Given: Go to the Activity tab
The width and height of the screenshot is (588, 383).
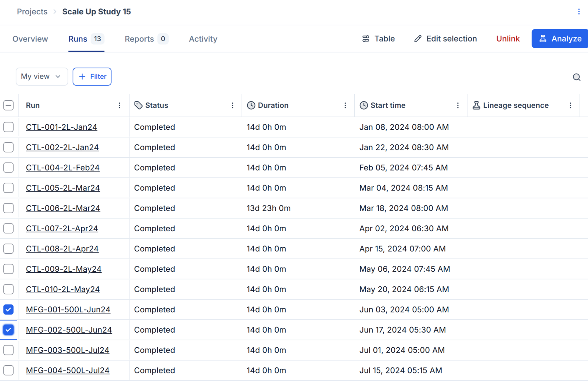Looking at the screenshot, I should 203,39.
